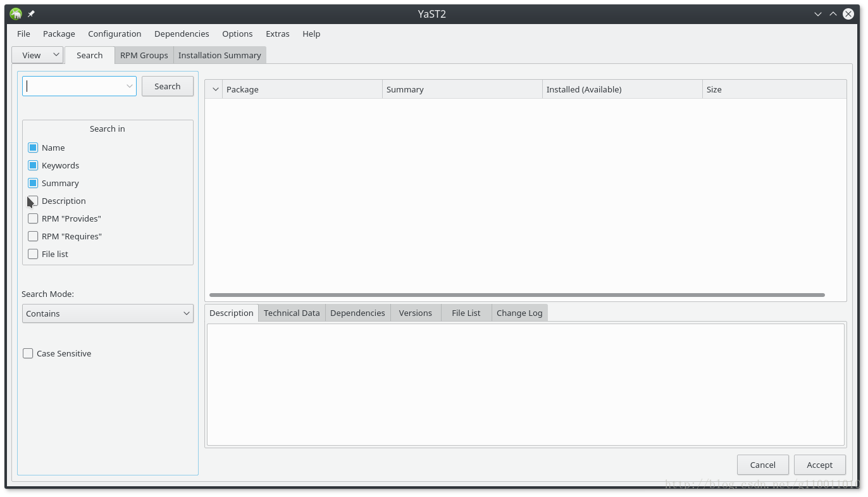The height and width of the screenshot is (497, 868).
Task: Select the Description details tab
Action: (232, 313)
